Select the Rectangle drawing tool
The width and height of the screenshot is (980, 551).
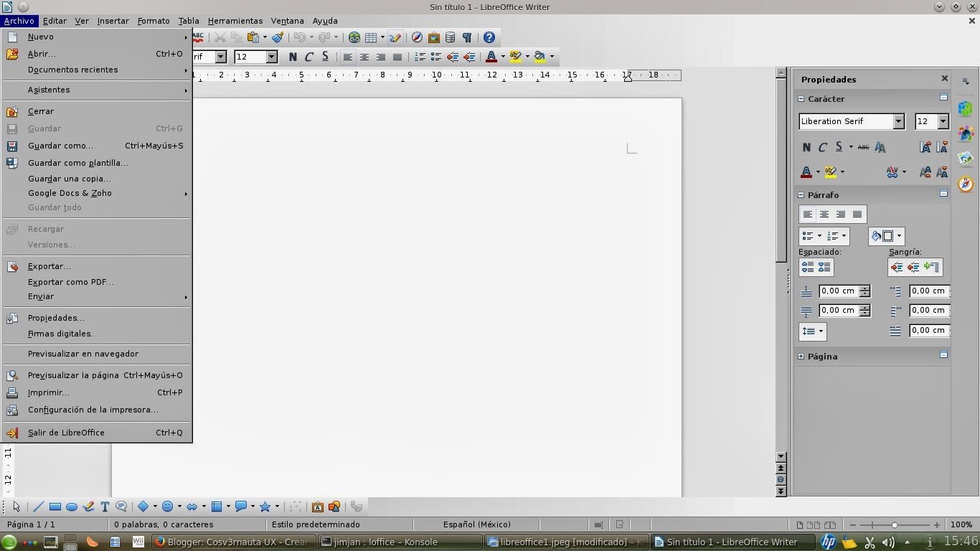[x=55, y=507]
